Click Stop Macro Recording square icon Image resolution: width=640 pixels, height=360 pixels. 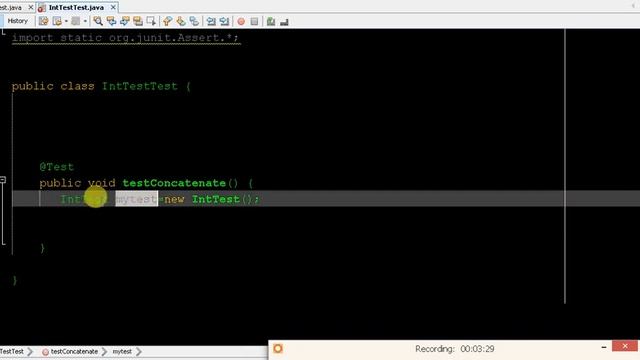(x=254, y=21)
